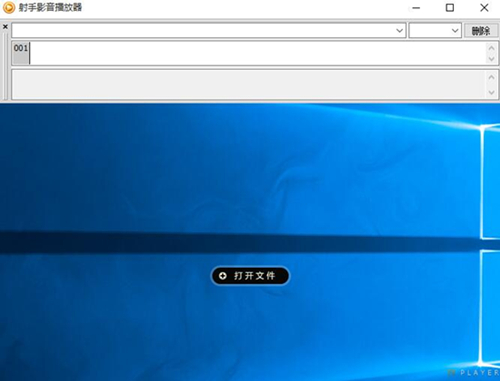Click scroll up arrow in 001 field
This screenshot has width=500, height=381.
491,48
